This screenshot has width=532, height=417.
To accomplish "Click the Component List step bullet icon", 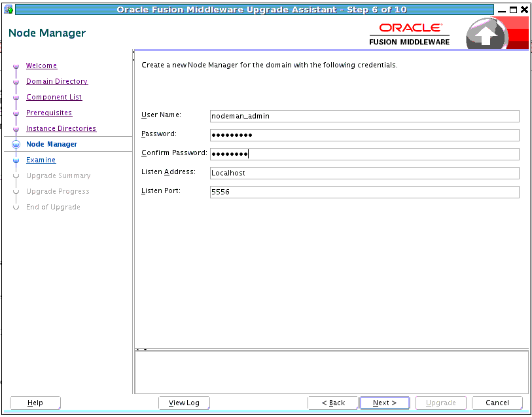I will 16,98.
